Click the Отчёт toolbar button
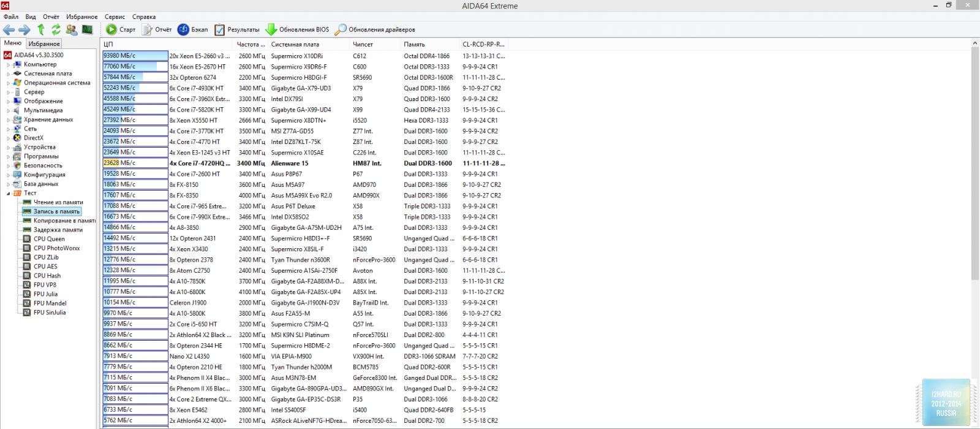 pos(157,29)
